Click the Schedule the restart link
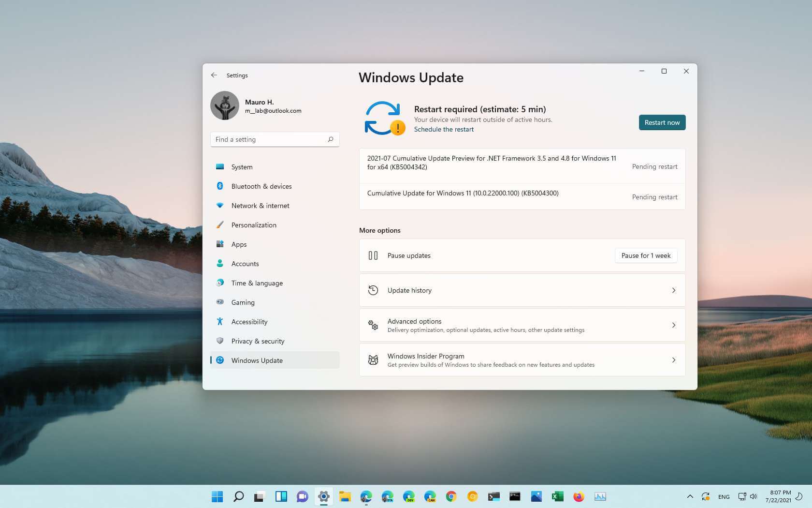The height and width of the screenshot is (508, 812). (444, 129)
